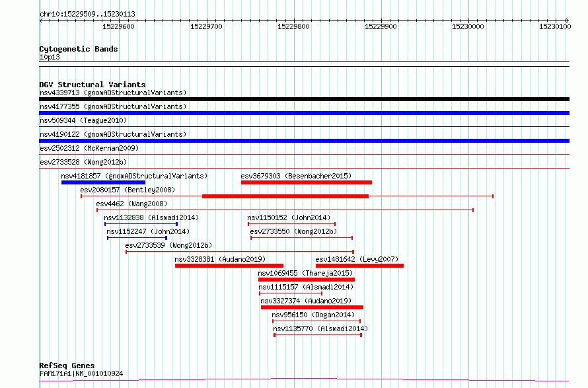Open esv2502312 (McKernan2009) variant label
The image size is (588, 388).
[x=89, y=148]
